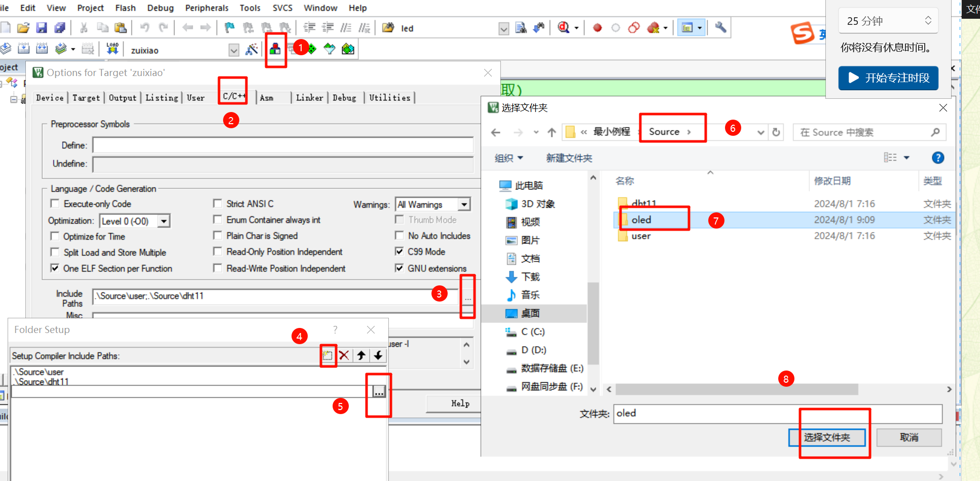The width and height of the screenshot is (980, 481).
Task: Insert a breakpoint with the red dot icon
Action: (x=597, y=28)
